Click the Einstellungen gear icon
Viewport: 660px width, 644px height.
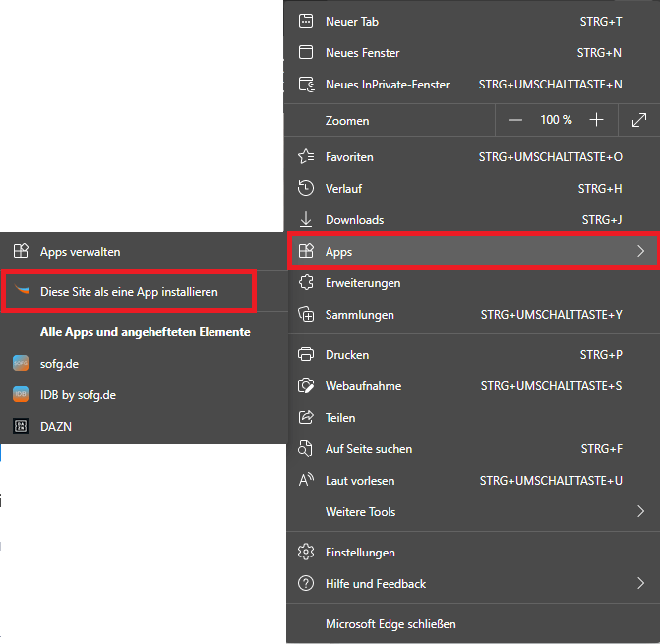[x=306, y=553]
